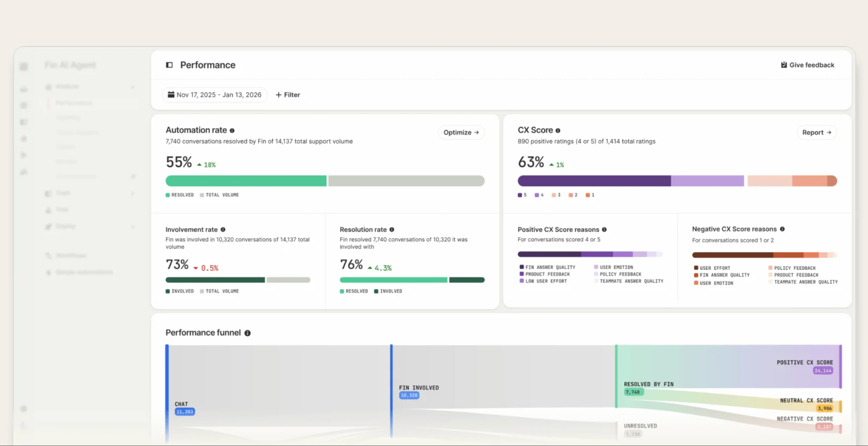Click the Give feedback button
Screen dimensions: 868x446
click(x=807, y=65)
